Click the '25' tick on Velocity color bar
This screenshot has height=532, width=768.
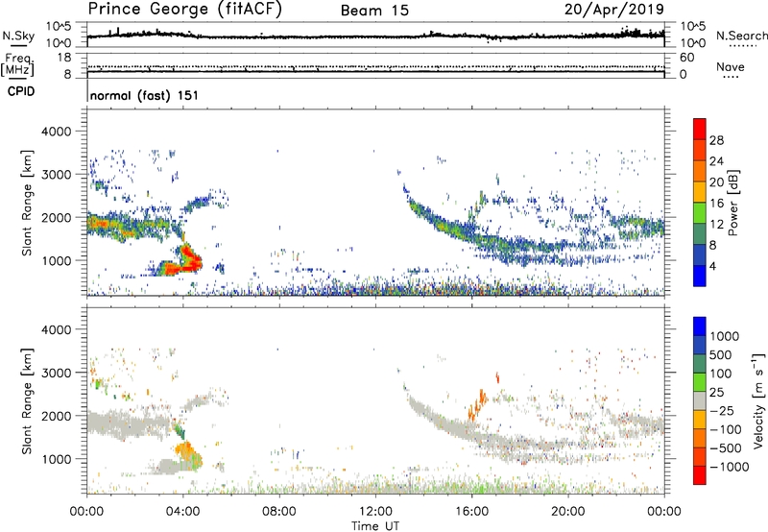tap(717, 393)
